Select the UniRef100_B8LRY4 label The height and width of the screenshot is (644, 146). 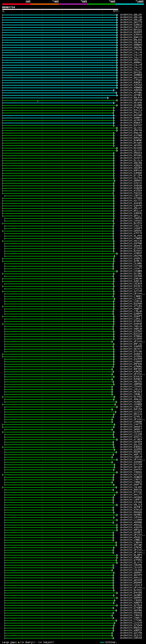[x=131, y=98]
